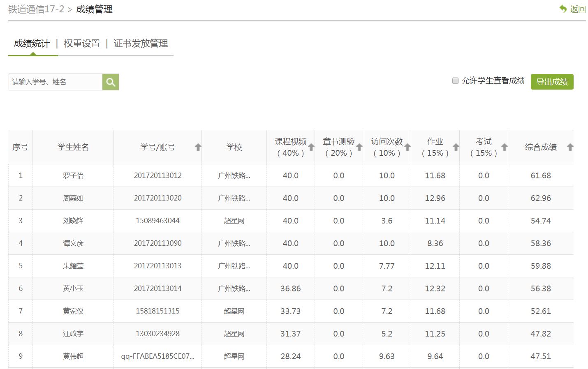Screen dimensions: 588x369
Task: Select student name 黄小玉
Action: 73,288
